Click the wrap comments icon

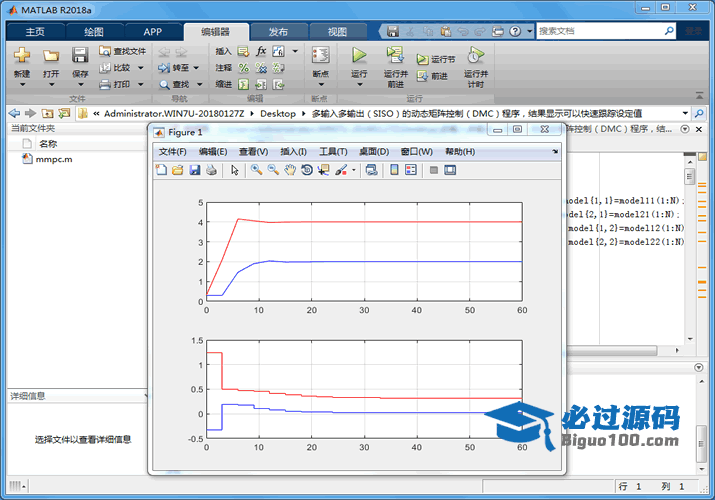pyautogui.click(x=278, y=68)
